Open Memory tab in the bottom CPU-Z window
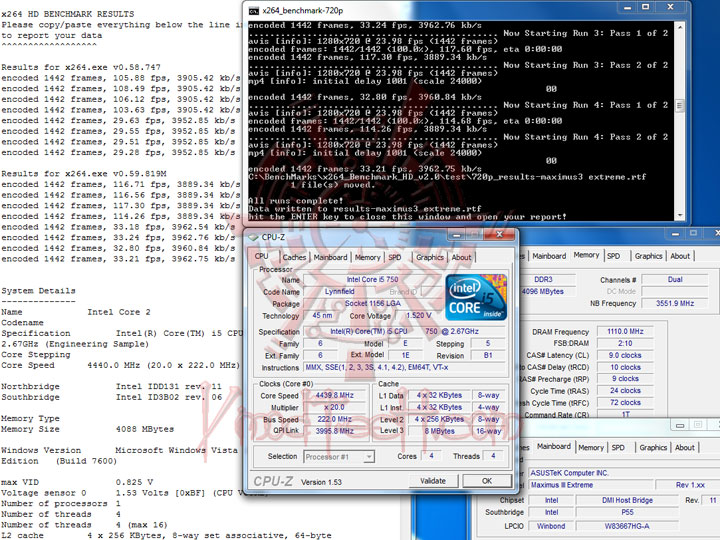 591,448
